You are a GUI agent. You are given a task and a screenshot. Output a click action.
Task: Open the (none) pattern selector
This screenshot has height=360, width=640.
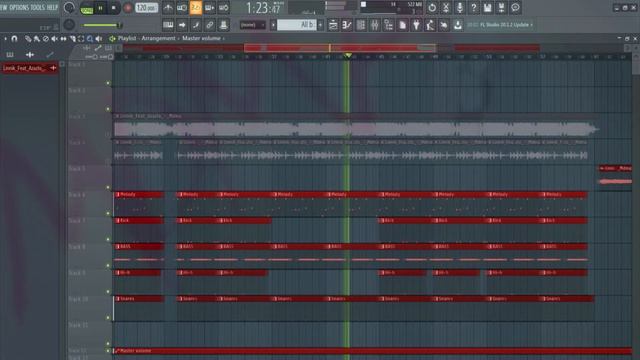click(x=253, y=25)
